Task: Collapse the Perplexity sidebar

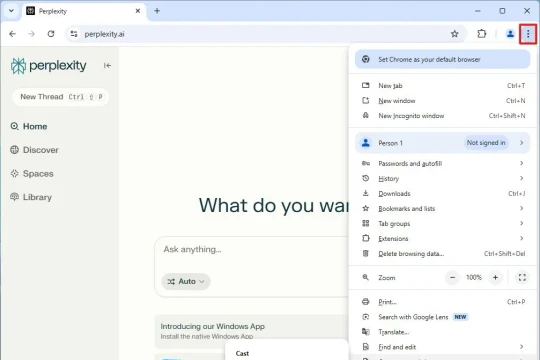Action: click(107, 65)
